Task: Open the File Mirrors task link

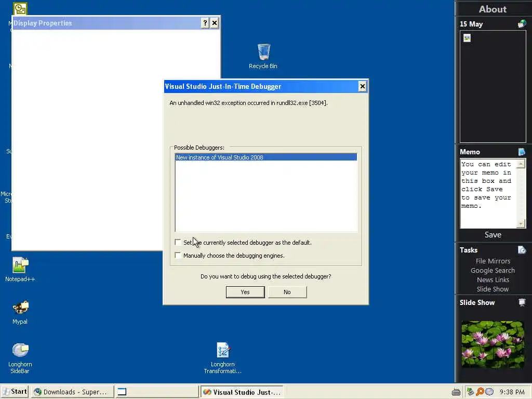Action: 493,261
